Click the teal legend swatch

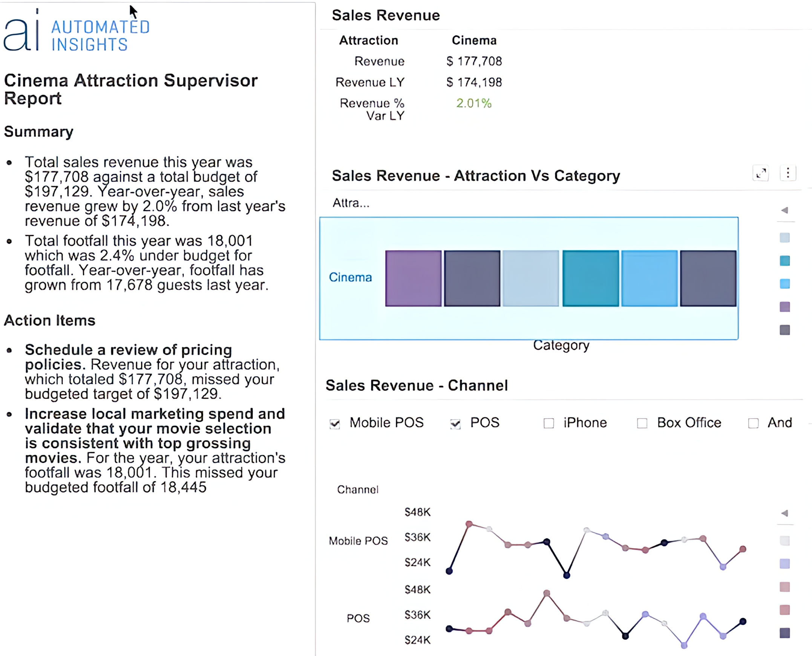pyautogui.click(x=785, y=261)
